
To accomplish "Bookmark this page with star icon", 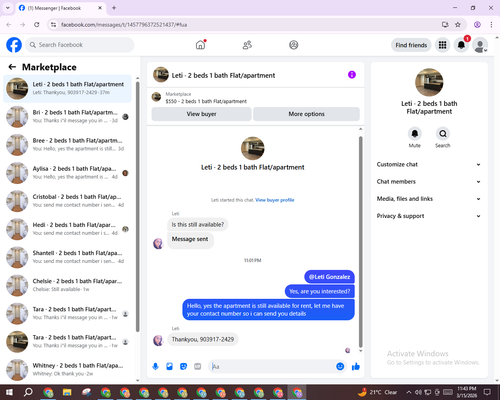I will click(458, 24).
